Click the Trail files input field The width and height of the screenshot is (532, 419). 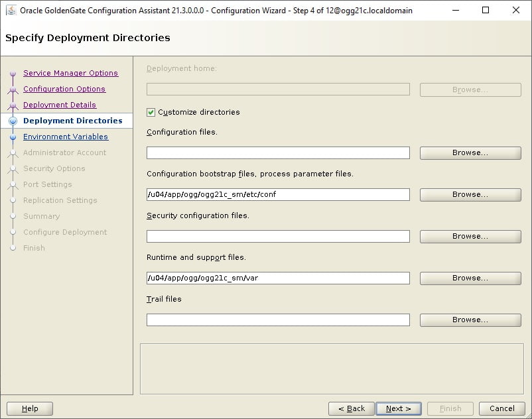pyautogui.click(x=278, y=320)
